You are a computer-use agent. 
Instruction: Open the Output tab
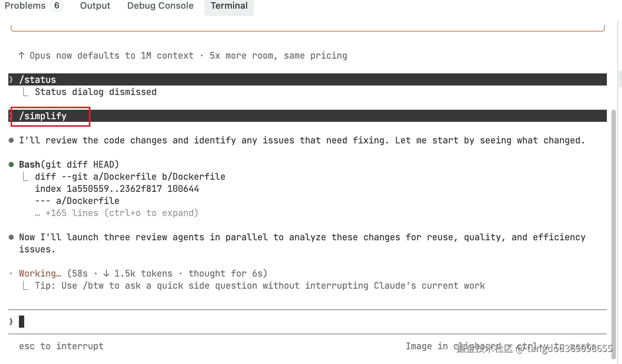[95, 6]
